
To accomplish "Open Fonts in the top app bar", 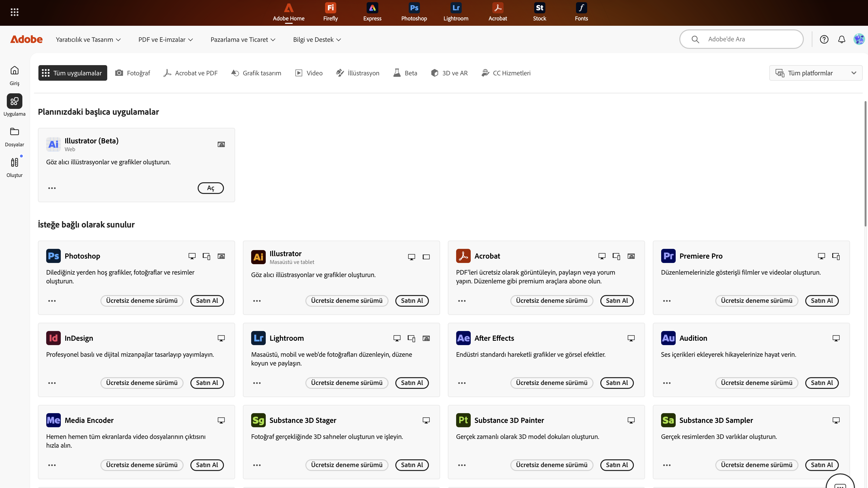I will pos(581,12).
